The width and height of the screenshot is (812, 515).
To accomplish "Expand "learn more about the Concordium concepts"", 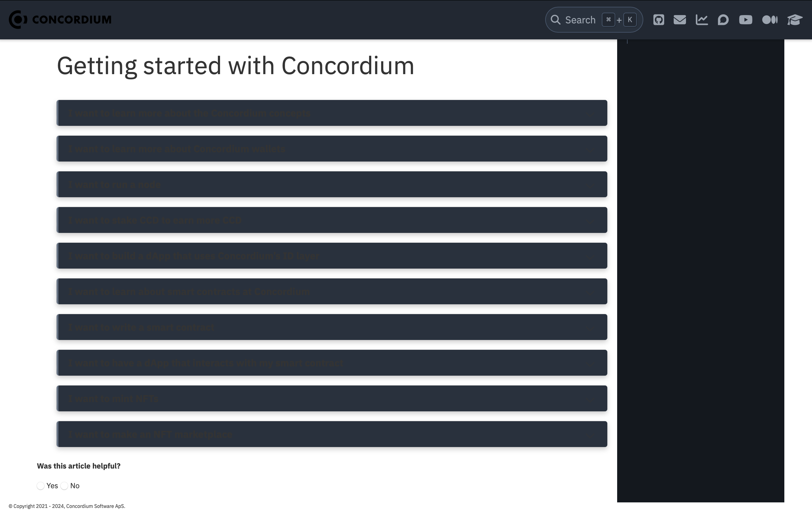I will pyautogui.click(x=332, y=113).
